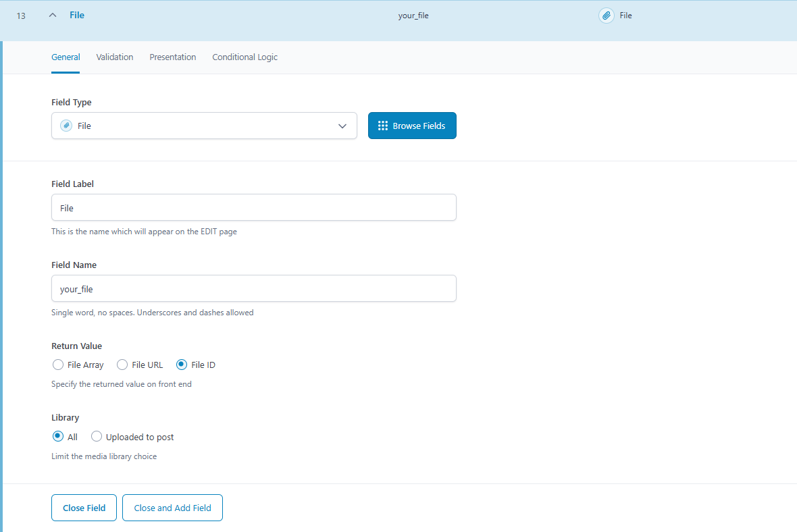797x532 pixels.
Task: Collapse the File field with the chevron
Action: tap(53, 16)
